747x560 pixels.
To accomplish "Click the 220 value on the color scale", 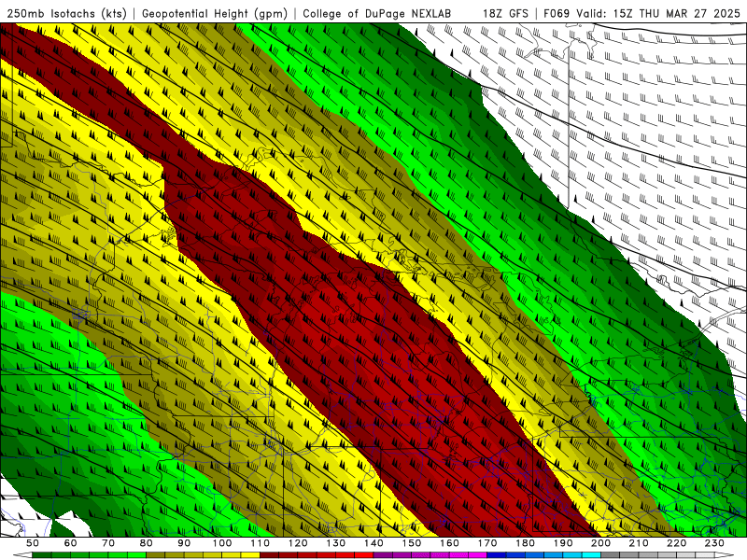I will click(x=676, y=543).
